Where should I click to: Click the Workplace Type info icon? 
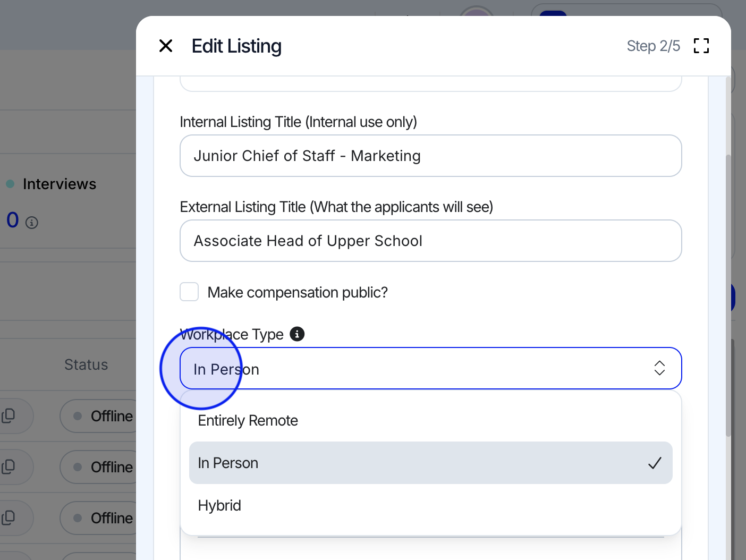(x=297, y=334)
